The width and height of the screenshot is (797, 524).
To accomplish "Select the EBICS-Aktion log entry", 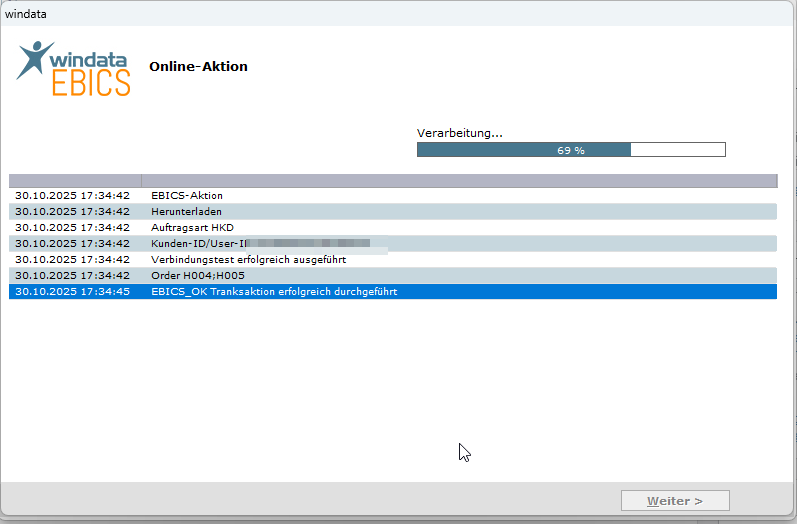I will click(x=187, y=196).
